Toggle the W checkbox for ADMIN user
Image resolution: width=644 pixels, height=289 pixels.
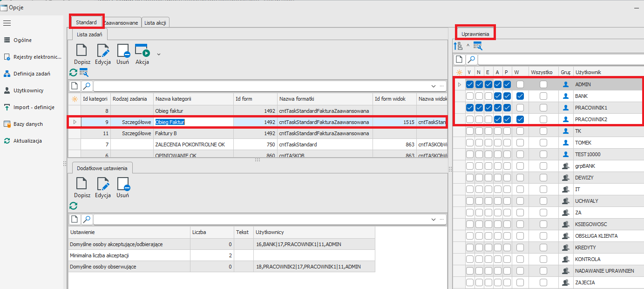(x=520, y=84)
